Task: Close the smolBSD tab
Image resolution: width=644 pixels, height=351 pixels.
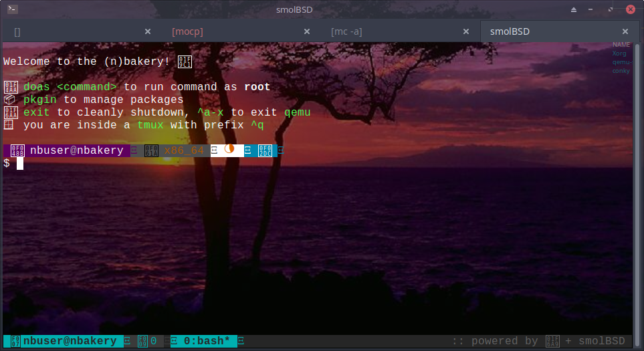Action: click(625, 31)
